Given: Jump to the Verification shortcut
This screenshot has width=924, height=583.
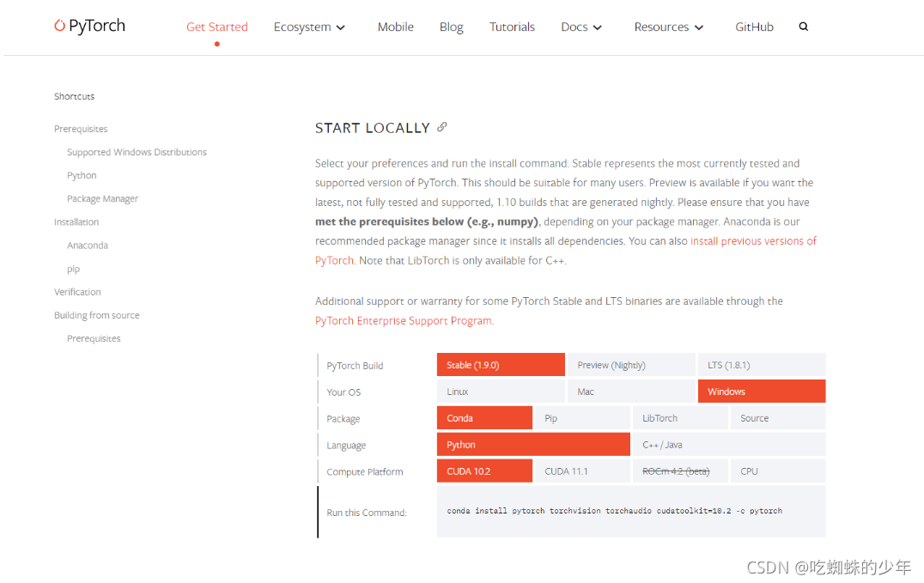Looking at the screenshot, I should 77,292.
